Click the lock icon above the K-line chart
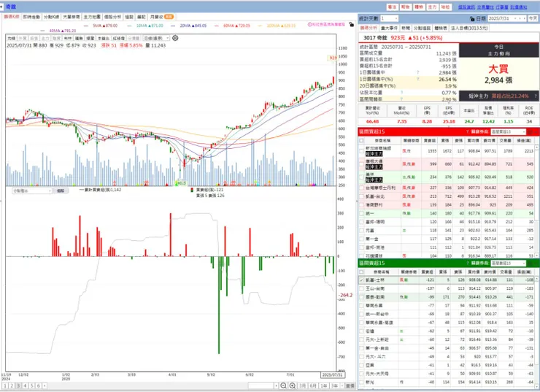The image size is (540, 392). pos(351,25)
